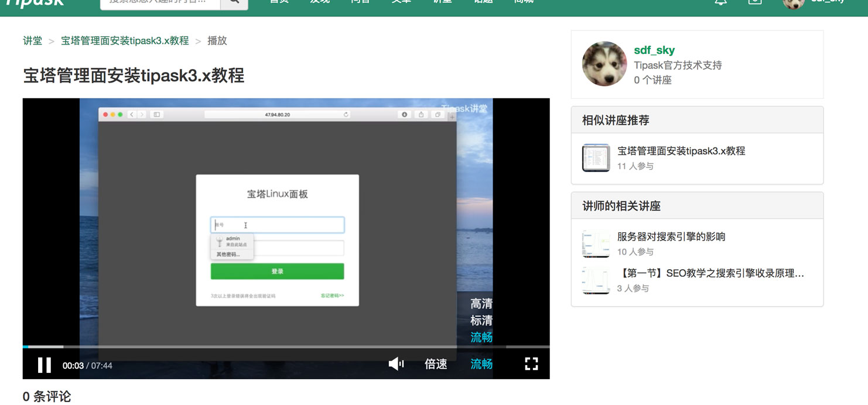This screenshot has height=405, width=868.
Task: Open the 【第一节】SEO教学之搜索引擎收录原理 lecture
Action: pos(710,273)
